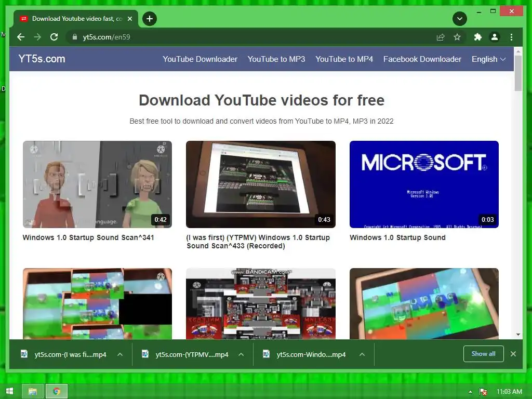Expand options for yt5s.com-(I was fi....mp4 download
Screen dimensions: 532x399
120,354
